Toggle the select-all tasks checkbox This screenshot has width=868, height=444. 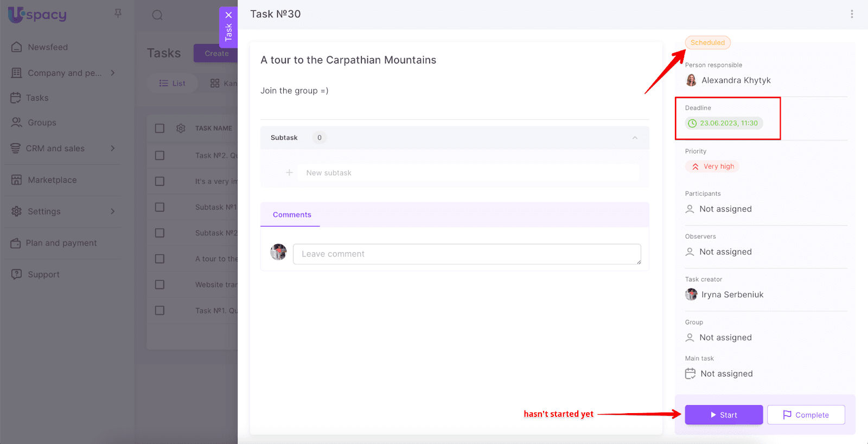159,128
